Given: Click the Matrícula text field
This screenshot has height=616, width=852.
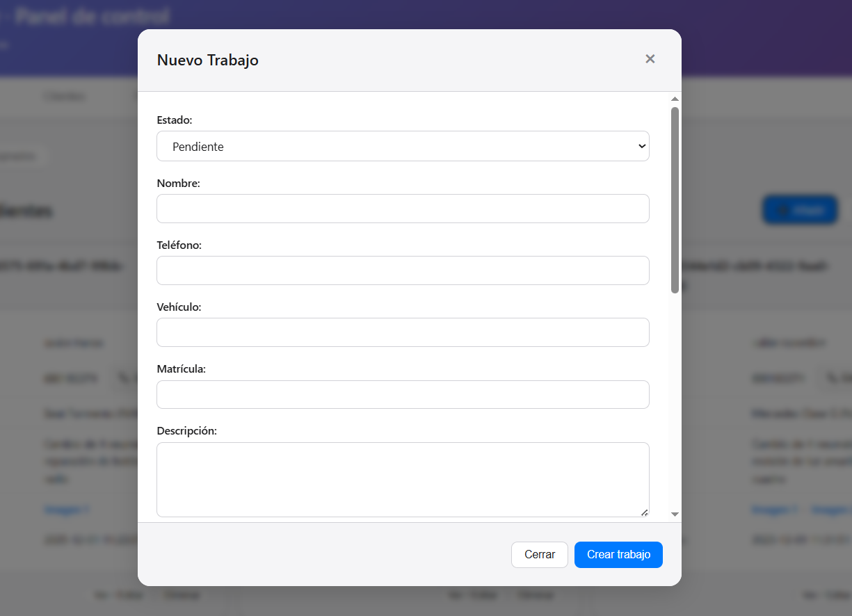Looking at the screenshot, I should click(x=403, y=394).
